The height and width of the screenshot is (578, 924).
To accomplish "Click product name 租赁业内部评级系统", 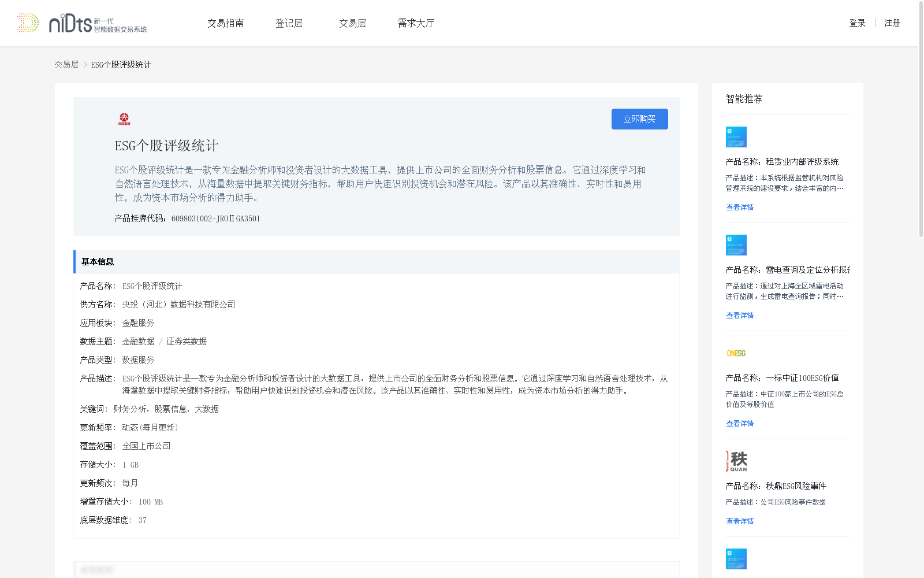I will pyautogui.click(x=802, y=162).
